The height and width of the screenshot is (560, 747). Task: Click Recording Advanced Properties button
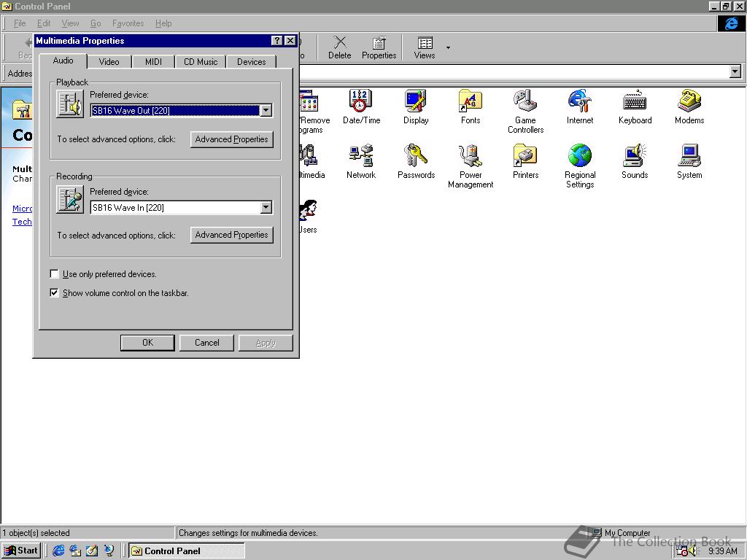click(231, 235)
